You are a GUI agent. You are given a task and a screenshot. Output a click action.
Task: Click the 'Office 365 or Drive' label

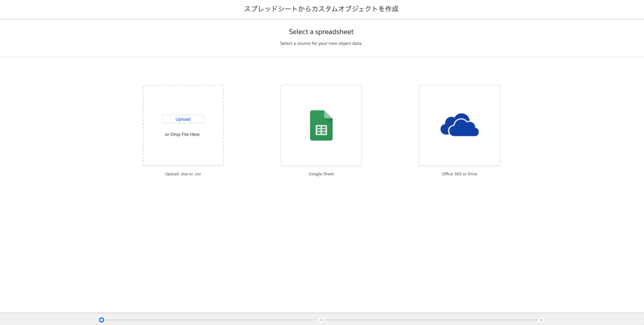click(x=459, y=174)
